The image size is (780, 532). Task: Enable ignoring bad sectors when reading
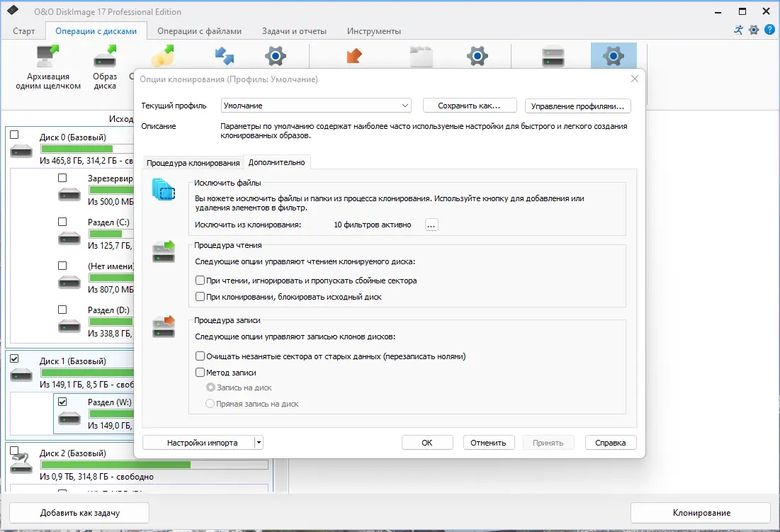[x=200, y=281]
